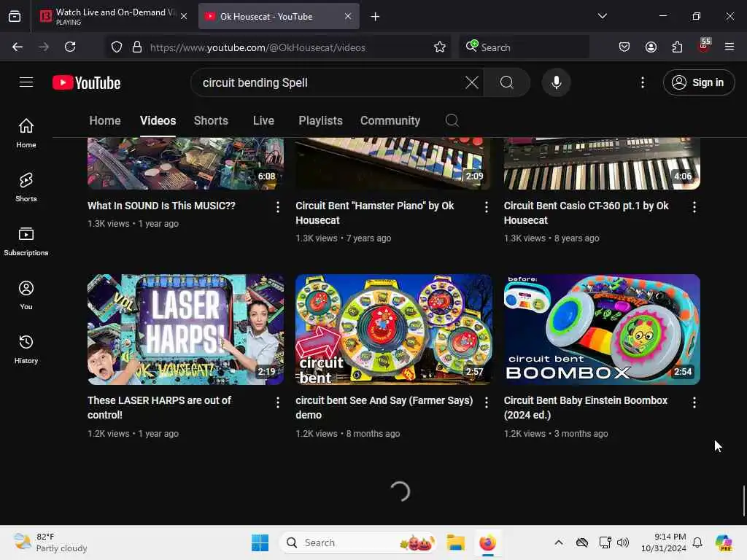This screenshot has width=747, height=560.
Task: Open the Windows Start menu
Action: click(260, 542)
